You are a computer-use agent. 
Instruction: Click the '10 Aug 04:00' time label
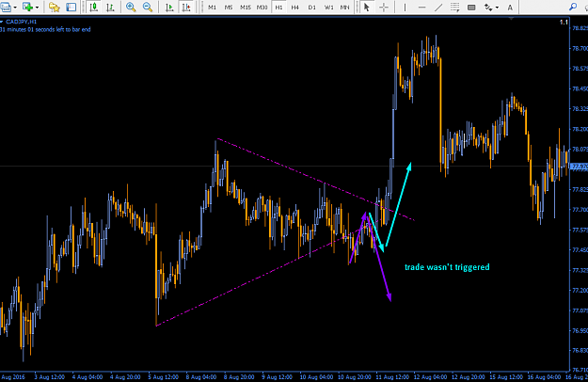[x=316, y=376]
